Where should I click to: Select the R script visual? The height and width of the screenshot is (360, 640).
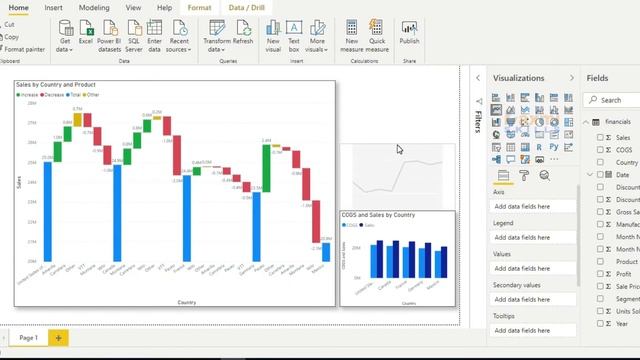[539, 147]
